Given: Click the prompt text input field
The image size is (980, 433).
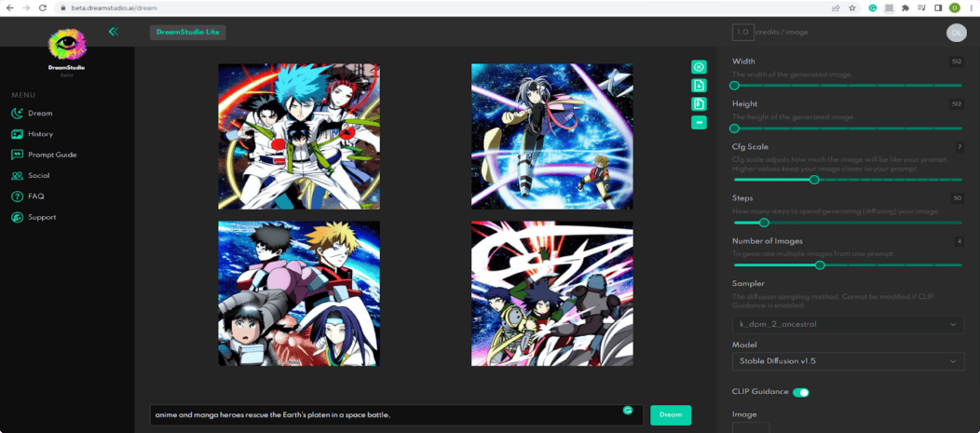Looking at the screenshot, I should [397, 415].
